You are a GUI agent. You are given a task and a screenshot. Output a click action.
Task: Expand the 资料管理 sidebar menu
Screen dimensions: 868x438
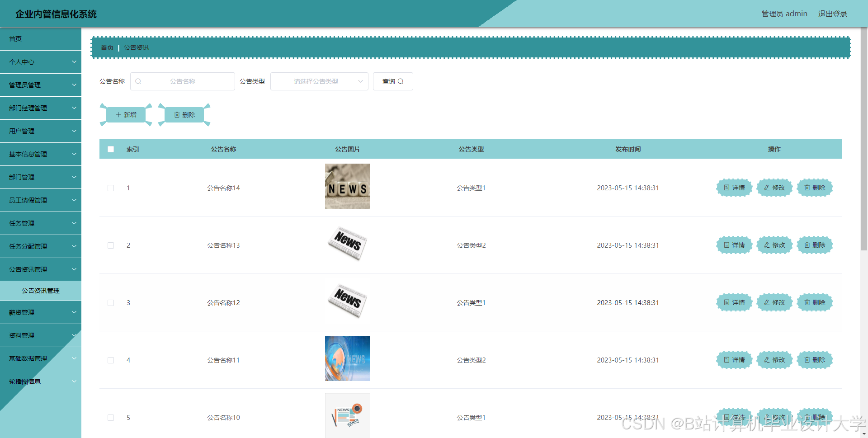(x=41, y=335)
